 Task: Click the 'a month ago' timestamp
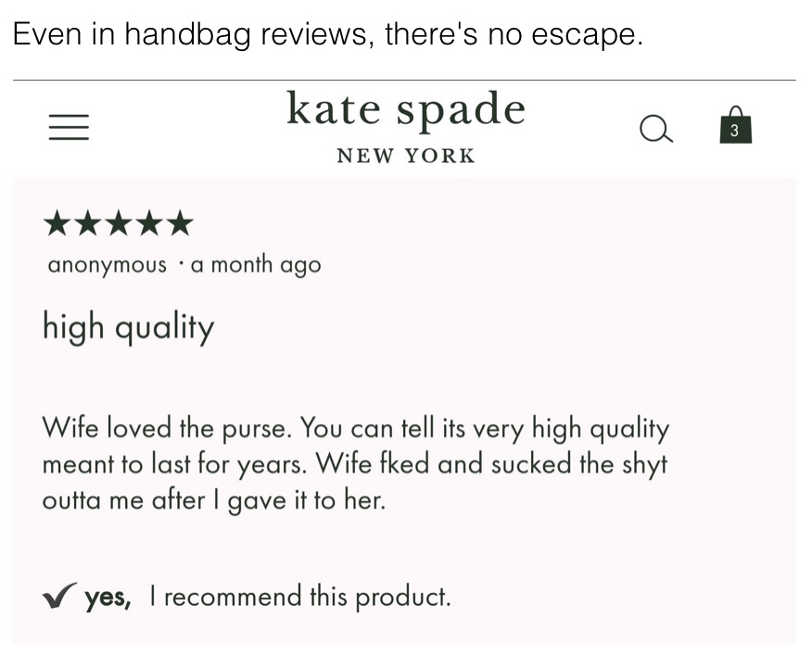[256, 264]
